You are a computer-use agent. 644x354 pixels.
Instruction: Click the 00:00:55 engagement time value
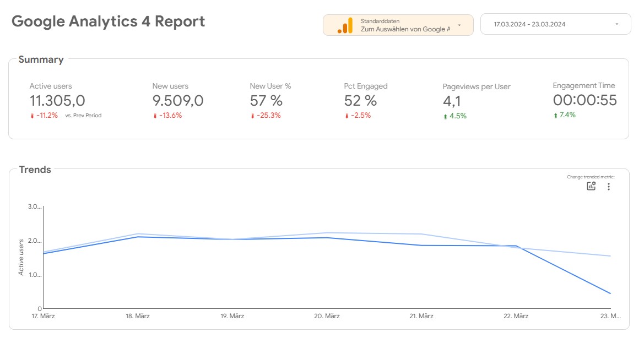(x=585, y=100)
